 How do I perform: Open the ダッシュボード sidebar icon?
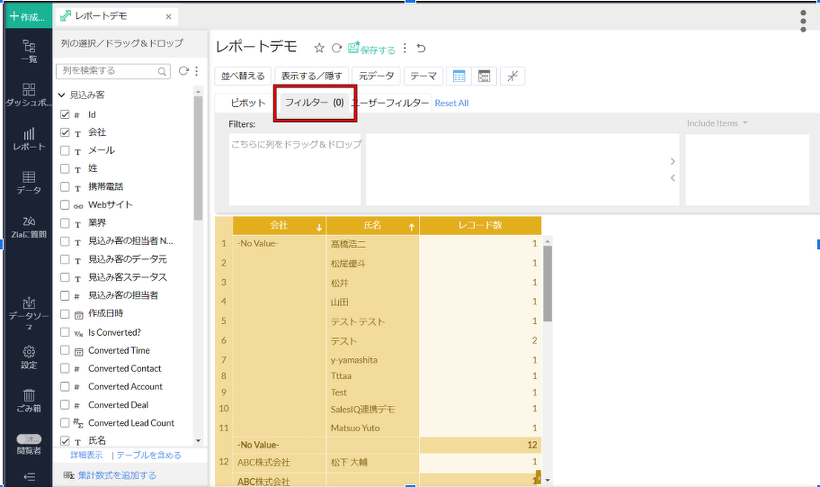pyautogui.click(x=29, y=95)
